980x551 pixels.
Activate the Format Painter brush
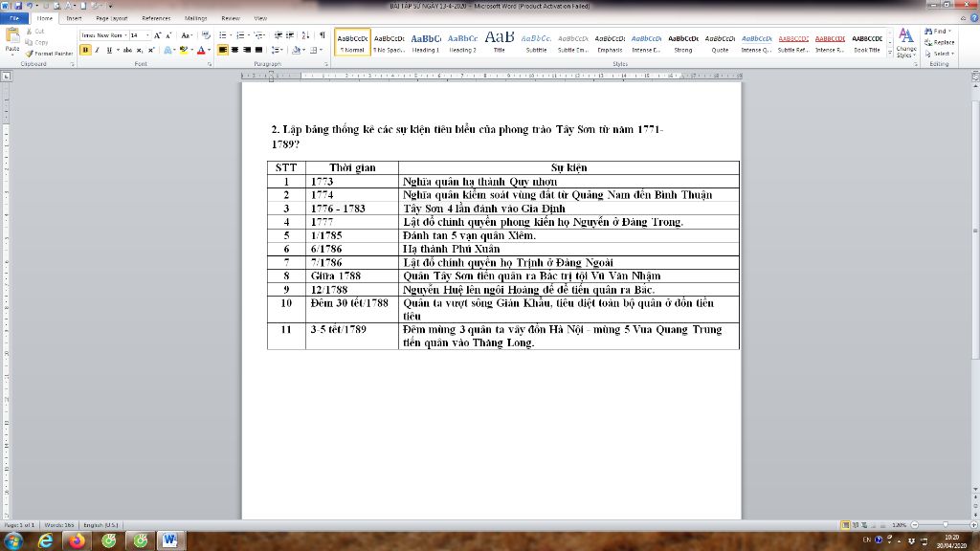click(50, 54)
